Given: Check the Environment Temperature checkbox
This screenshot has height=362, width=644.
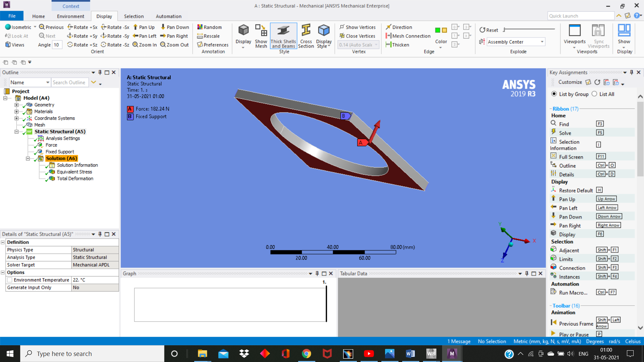Looking at the screenshot, I should [x=10, y=280].
